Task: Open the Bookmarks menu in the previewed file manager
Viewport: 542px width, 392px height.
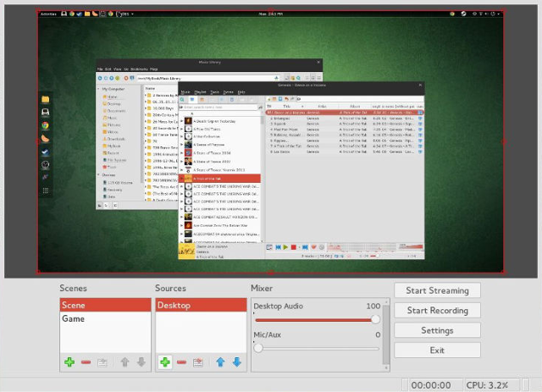Action: [139, 69]
